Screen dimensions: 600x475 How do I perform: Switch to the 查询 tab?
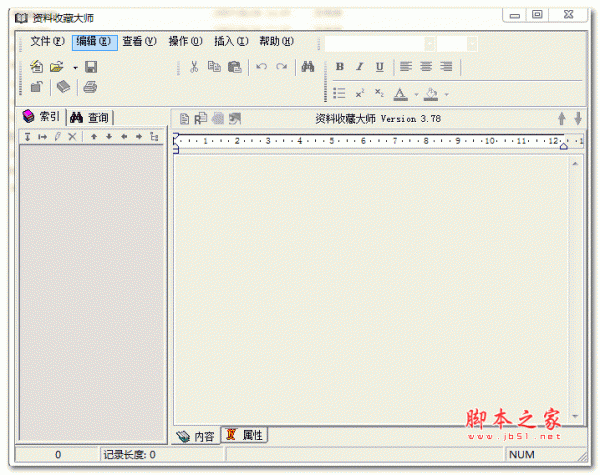pos(90,117)
